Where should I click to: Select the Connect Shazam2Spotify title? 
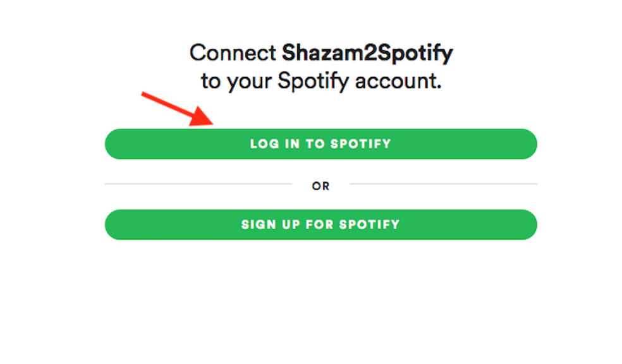coord(320,53)
